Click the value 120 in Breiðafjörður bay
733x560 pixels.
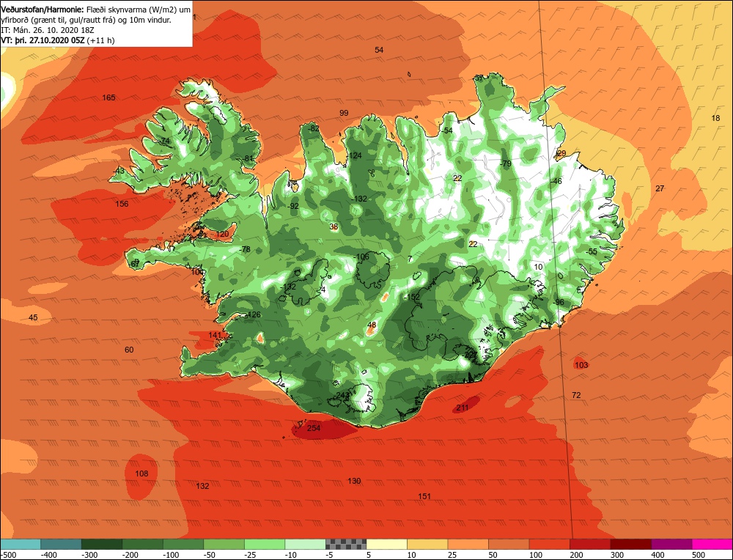[223, 235]
